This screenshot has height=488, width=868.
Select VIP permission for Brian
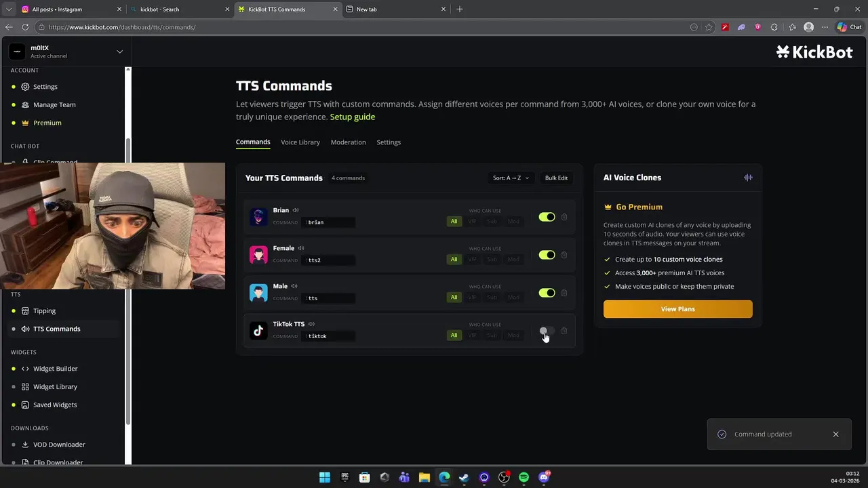[473, 221]
